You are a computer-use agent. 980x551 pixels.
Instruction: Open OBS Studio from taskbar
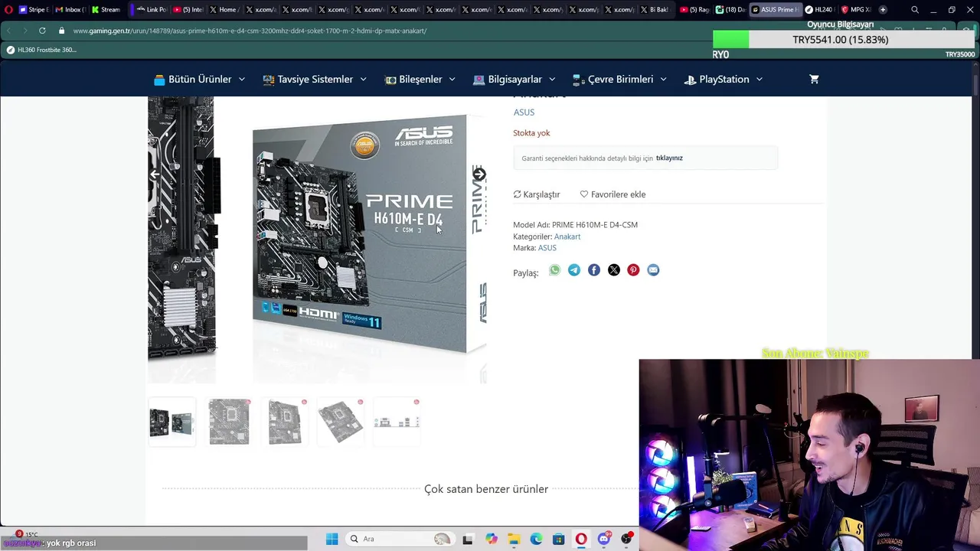[627, 539]
